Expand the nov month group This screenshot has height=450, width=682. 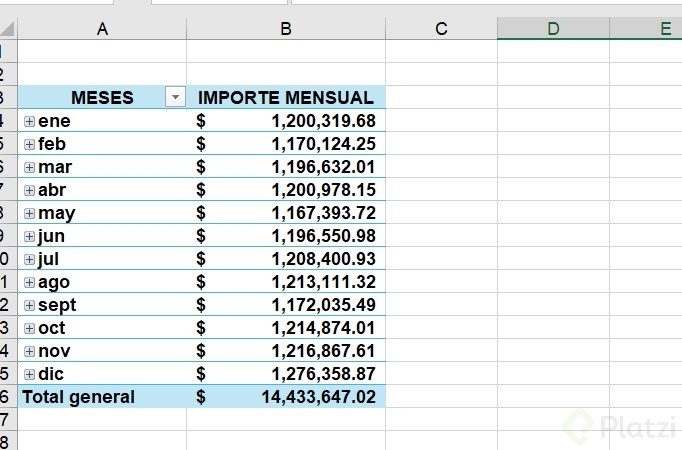(29, 351)
